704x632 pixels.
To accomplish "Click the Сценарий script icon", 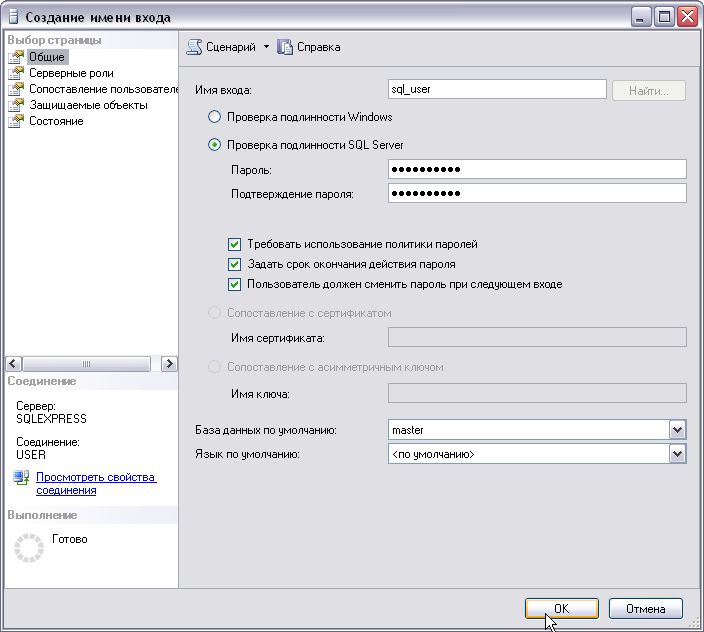I will pos(195,47).
